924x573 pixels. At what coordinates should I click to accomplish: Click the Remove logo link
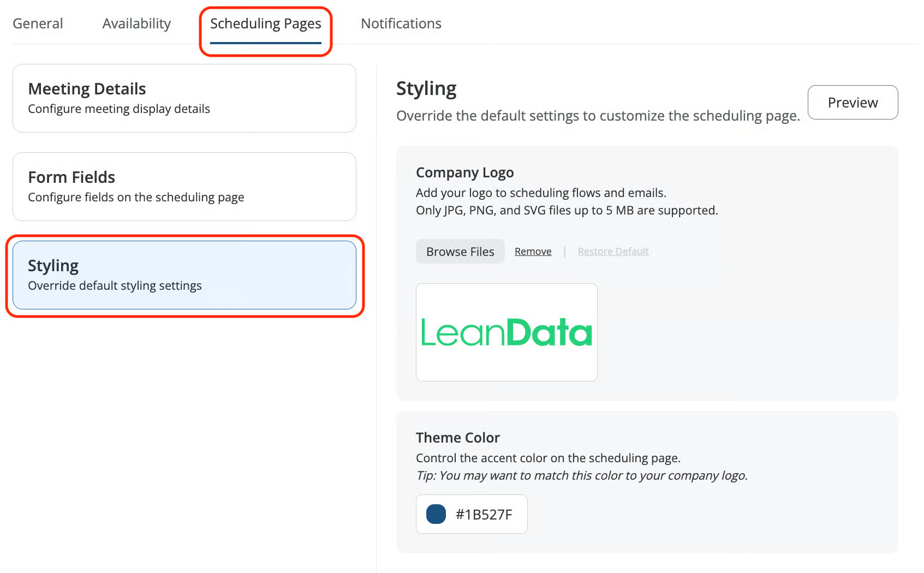(x=533, y=252)
